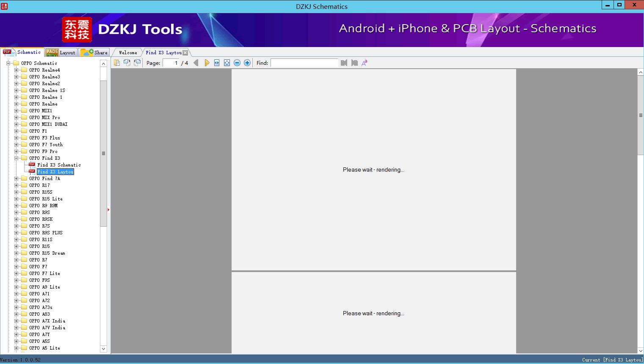Select the OPPO R9 R9M tree entry

tap(43, 206)
